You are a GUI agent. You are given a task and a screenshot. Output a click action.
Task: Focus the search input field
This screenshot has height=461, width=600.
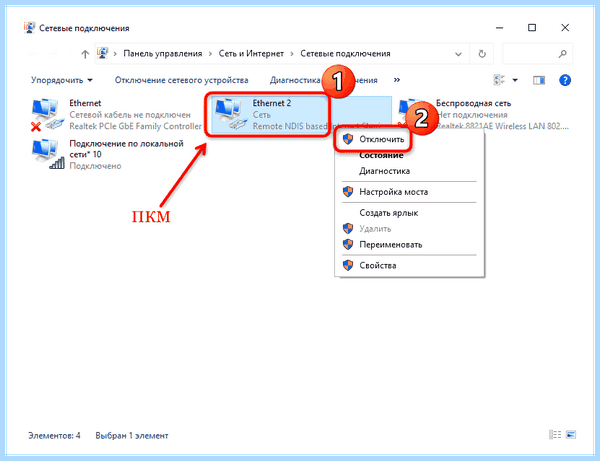[537, 54]
